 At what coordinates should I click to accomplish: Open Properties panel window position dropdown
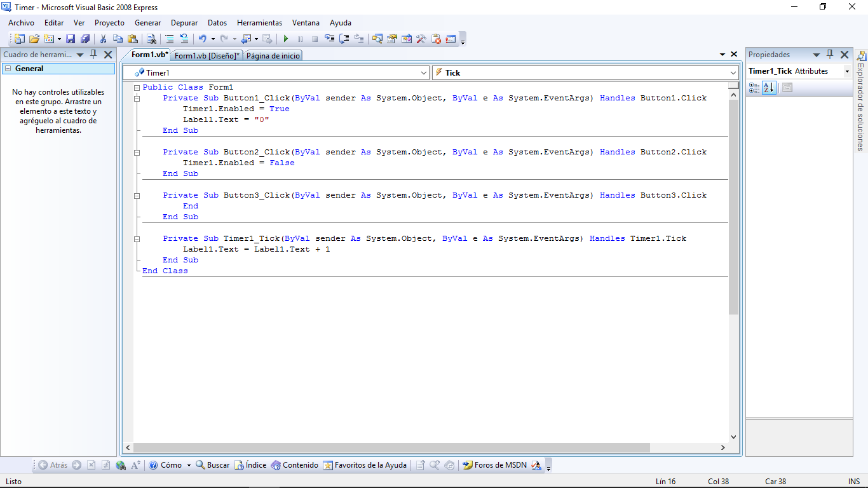click(x=816, y=55)
